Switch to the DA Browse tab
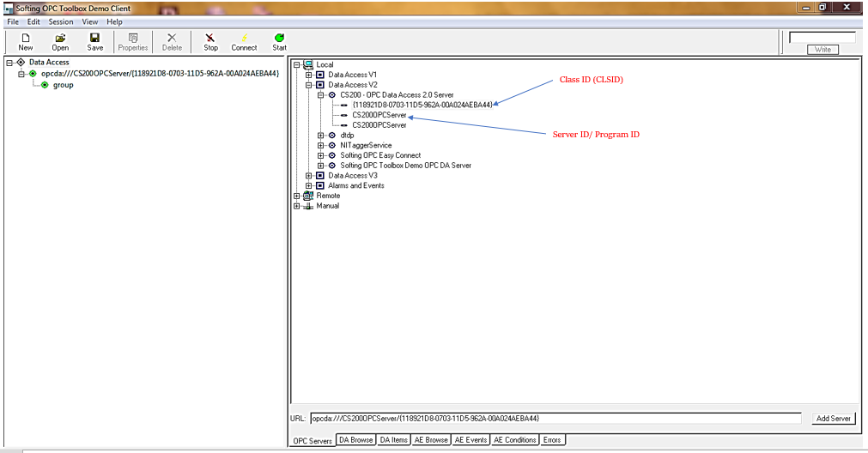Image resolution: width=868 pixels, height=453 pixels. click(x=355, y=440)
